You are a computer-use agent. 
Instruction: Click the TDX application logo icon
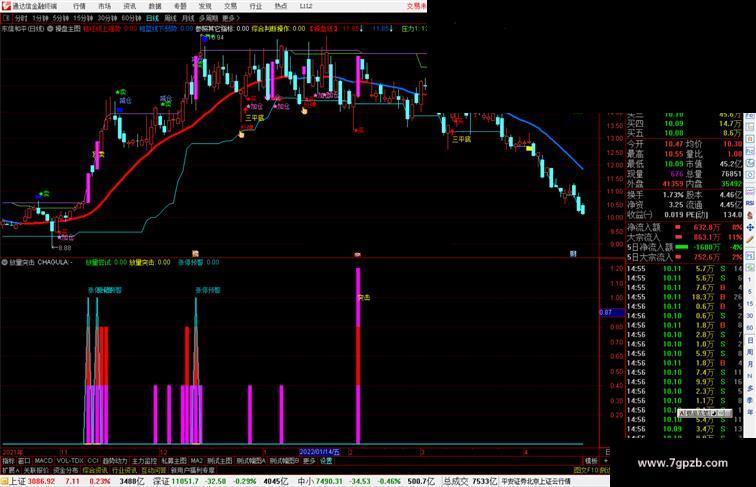6,6
